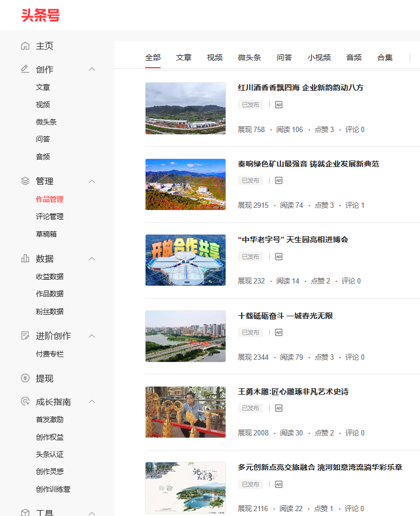Click AD icon under 天生园亮相进博会 article
The width and height of the screenshot is (420, 516).
(279, 256)
